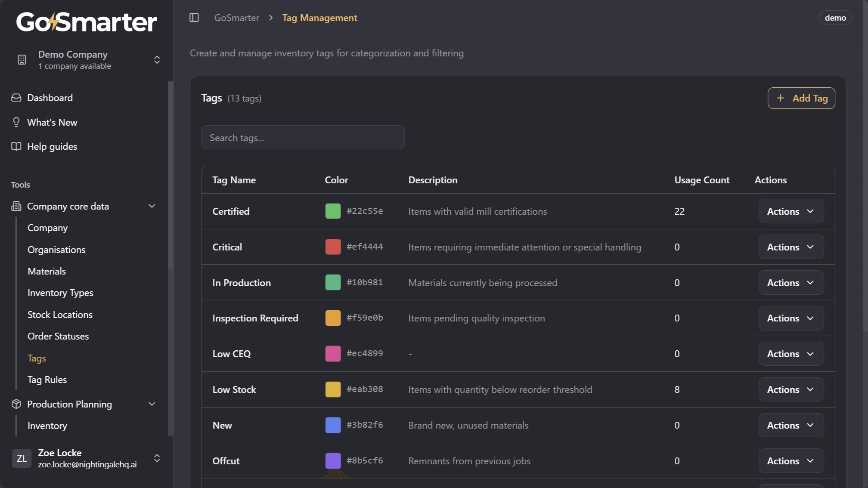Click the Company core data building icon
Image resolution: width=868 pixels, height=488 pixels.
pyautogui.click(x=15, y=206)
